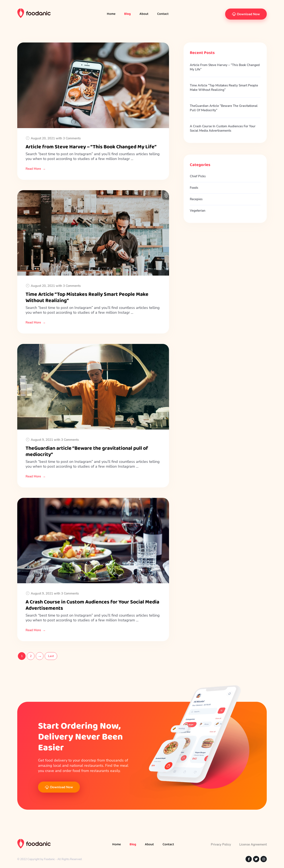Image resolution: width=284 pixels, height=868 pixels.
Task: Open the Privacy Policy footer link
Action: click(x=221, y=844)
